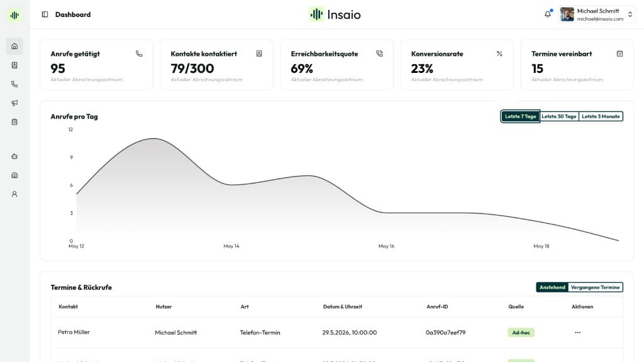Select the Letzte 3 Monate range

[x=601, y=116]
